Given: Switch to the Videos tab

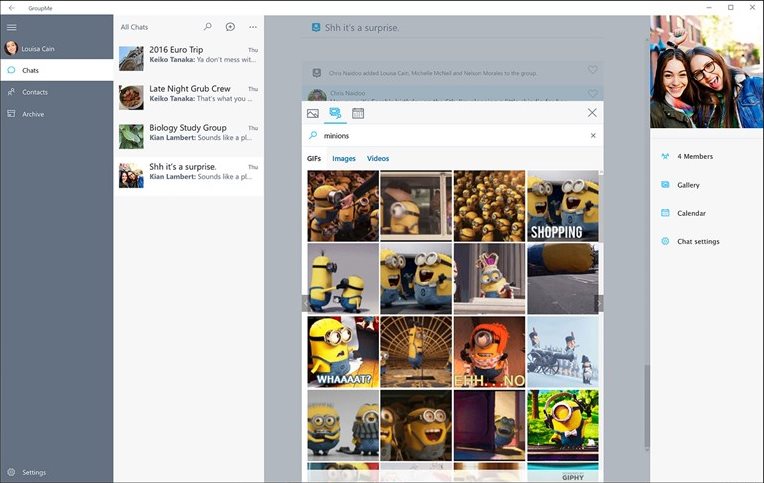Looking at the screenshot, I should pyautogui.click(x=378, y=158).
